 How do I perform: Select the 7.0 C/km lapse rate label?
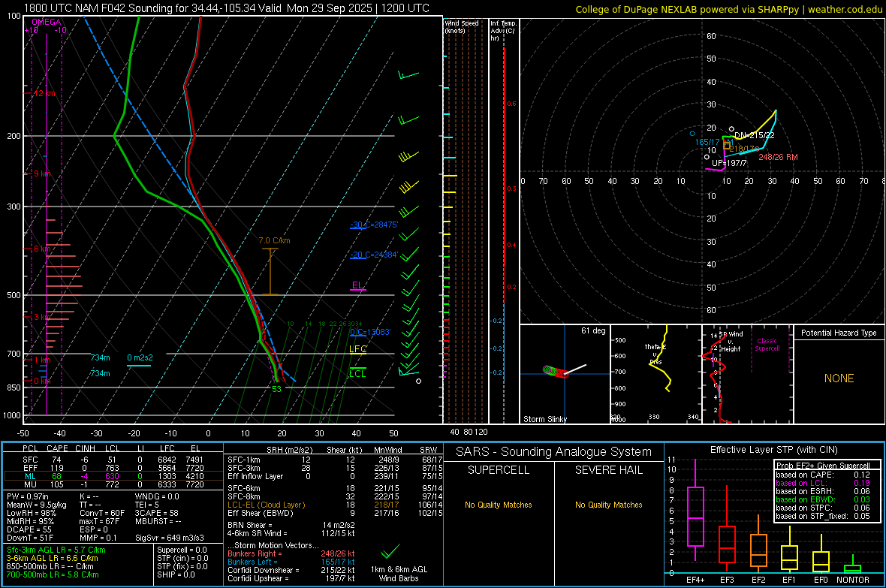coord(274,240)
